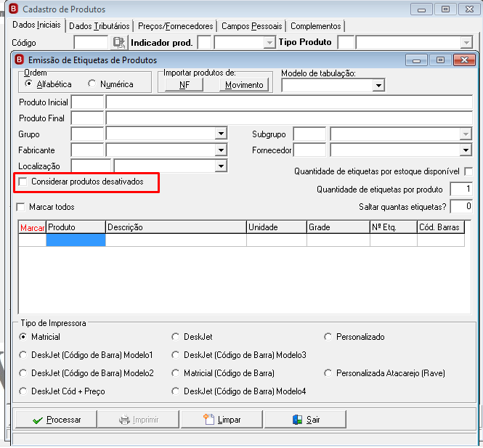483x448 pixels.
Task: Click the Cód. Barras column header
Action: click(x=441, y=227)
